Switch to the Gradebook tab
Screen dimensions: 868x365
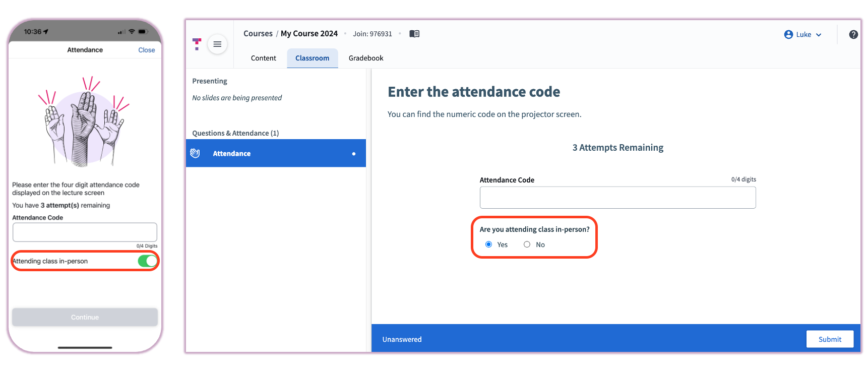[x=365, y=58]
